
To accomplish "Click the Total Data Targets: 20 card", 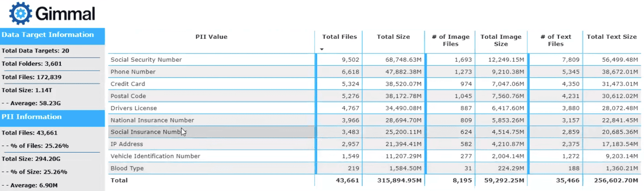I will click(x=35, y=51).
